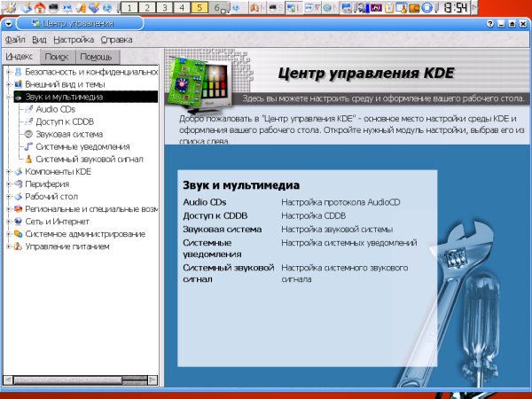The height and width of the screenshot is (399, 532).
Task: Click the Системные уведомления note icon
Action: coord(29,146)
